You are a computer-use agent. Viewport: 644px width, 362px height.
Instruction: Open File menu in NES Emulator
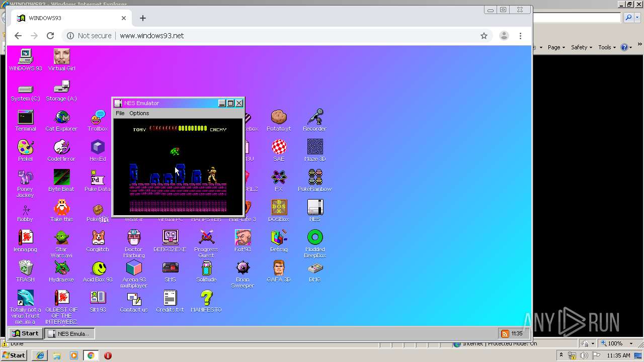pos(120,113)
